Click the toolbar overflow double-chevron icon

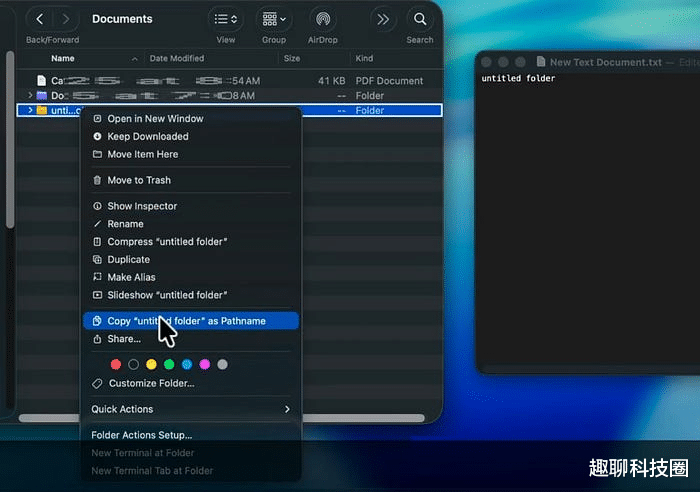(382, 19)
